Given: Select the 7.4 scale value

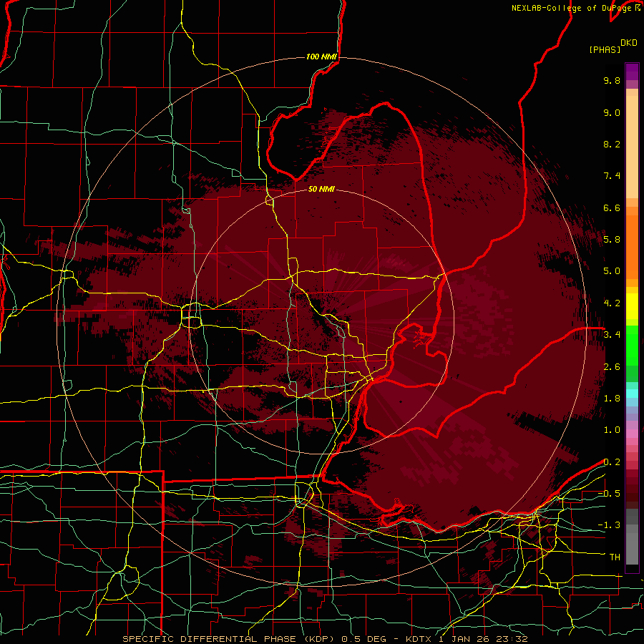Looking at the screenshot, I should coord(612,176).
